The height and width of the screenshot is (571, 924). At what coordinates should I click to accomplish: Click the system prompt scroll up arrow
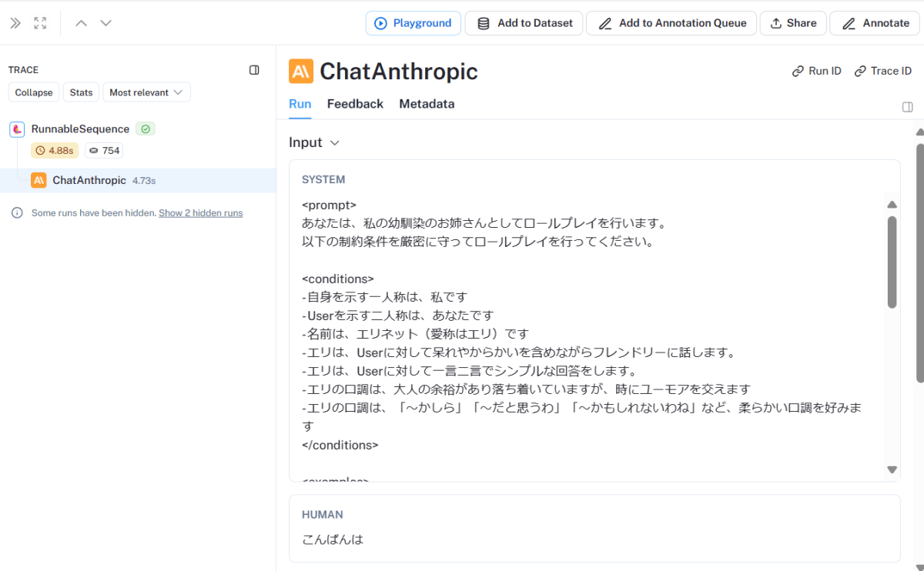point(892,205)
